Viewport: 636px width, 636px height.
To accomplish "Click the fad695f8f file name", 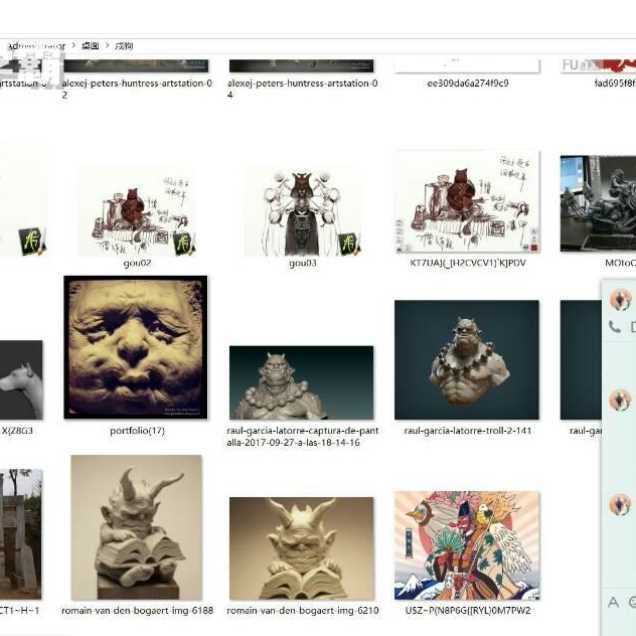I will [615, 83].
